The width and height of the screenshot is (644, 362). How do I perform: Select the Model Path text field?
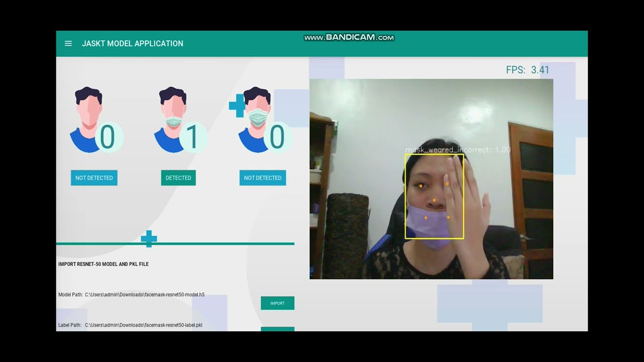point(145,295)
